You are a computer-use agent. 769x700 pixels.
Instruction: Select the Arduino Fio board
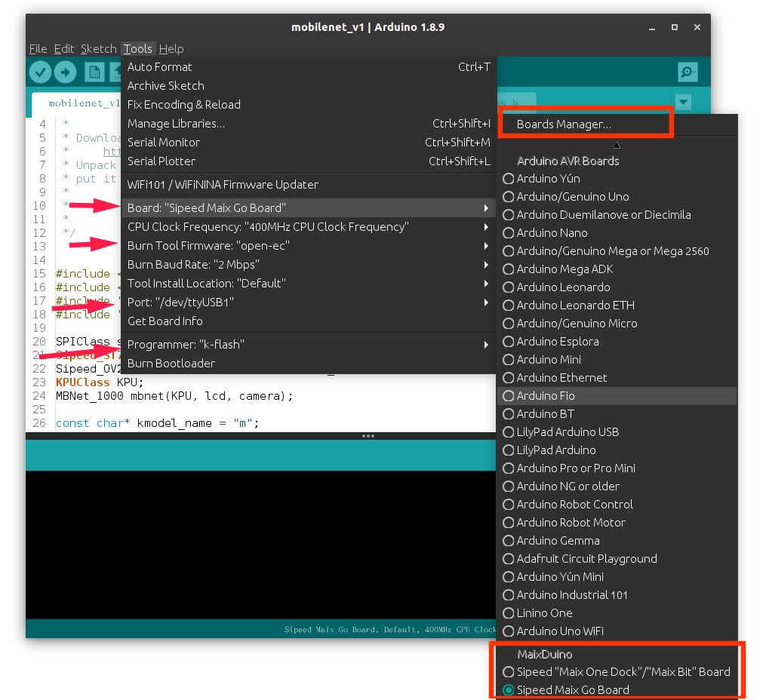617,396
